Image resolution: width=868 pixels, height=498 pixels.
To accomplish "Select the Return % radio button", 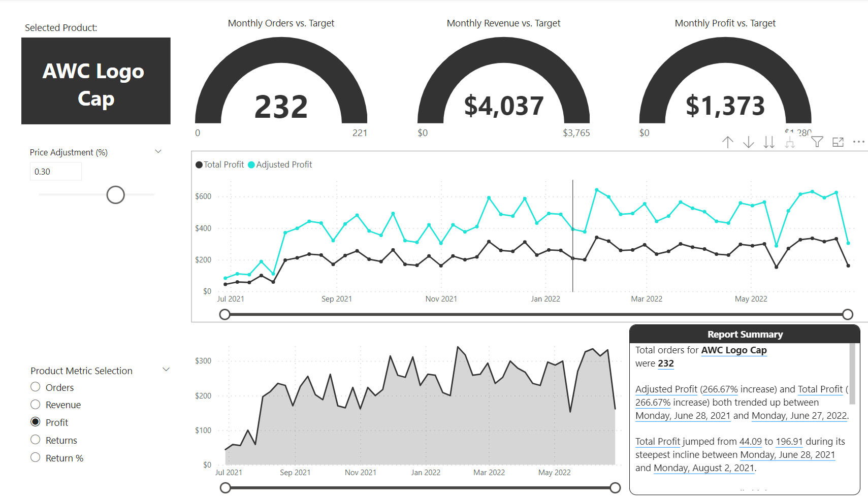I will click(x=36, y=458).
